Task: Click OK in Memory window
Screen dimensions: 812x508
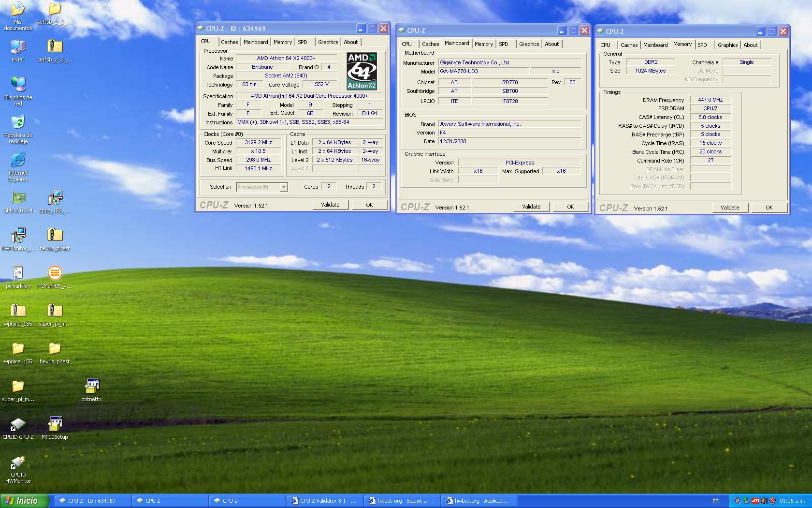Action: pyautogui.click(x=769, y=208)
